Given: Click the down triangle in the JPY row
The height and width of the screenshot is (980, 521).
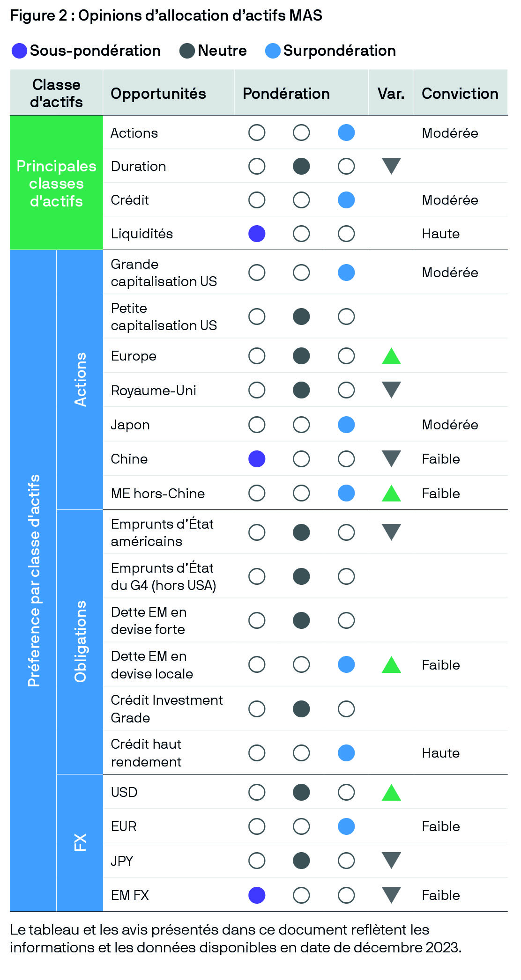Looking at the screenshot, I should [x=391, y=861].
